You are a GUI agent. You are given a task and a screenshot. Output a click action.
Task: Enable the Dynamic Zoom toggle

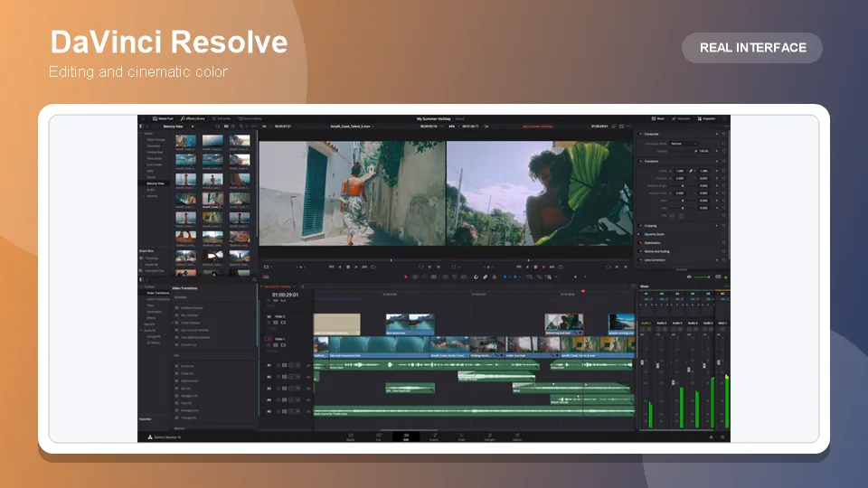tap(638, 234)
